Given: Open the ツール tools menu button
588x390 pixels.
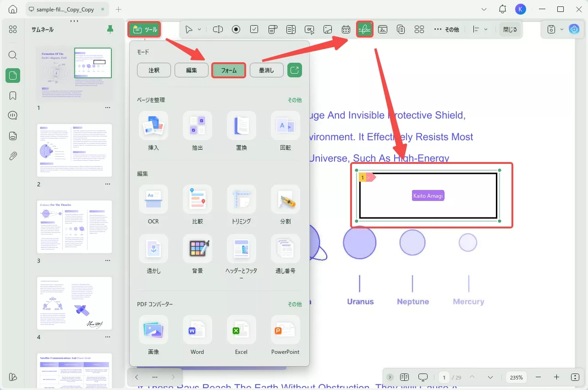Looking at the screenshot, I should click(x=144, y=30).
